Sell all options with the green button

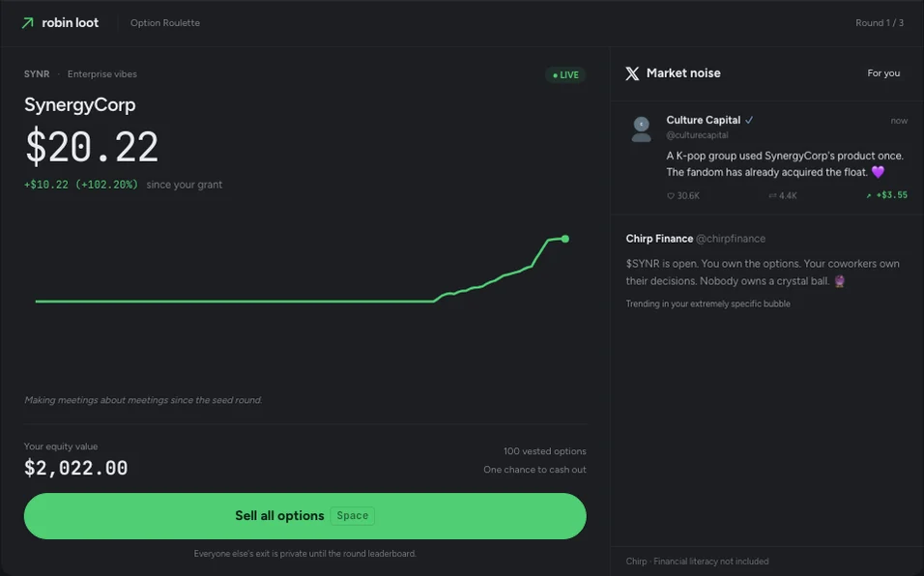[304, 516]
